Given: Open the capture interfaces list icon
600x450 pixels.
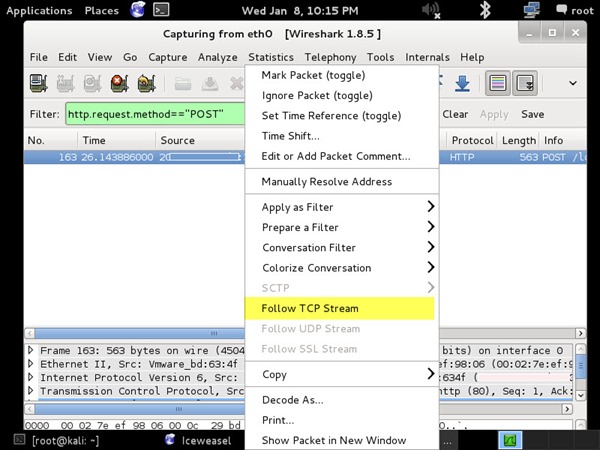Looking at the screenshot, I should click(38, 83).
